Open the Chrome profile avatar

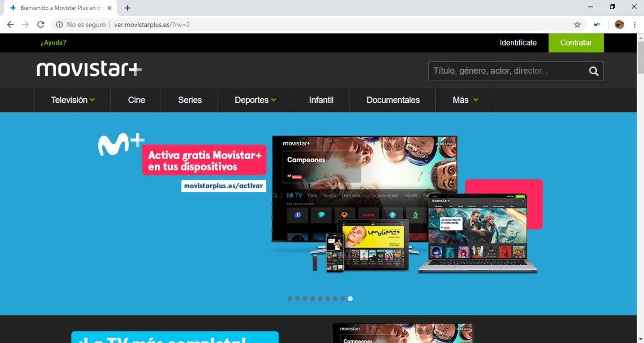(619, 24)
